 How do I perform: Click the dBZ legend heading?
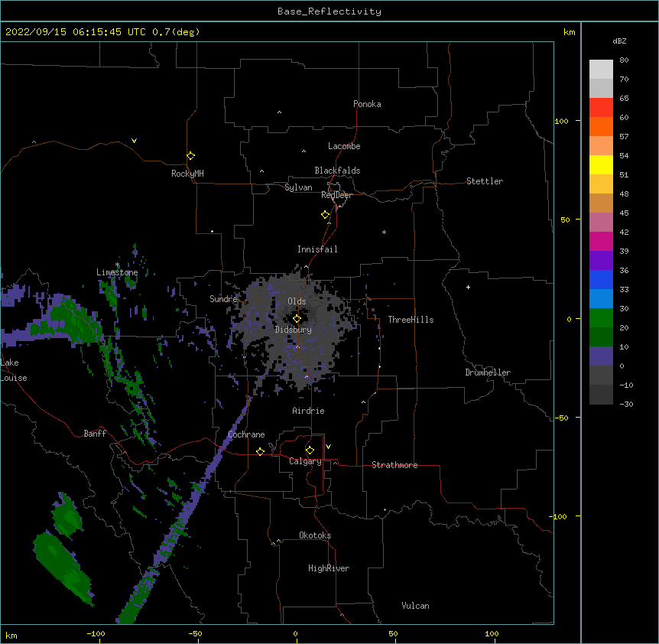(x=619, y=41)
